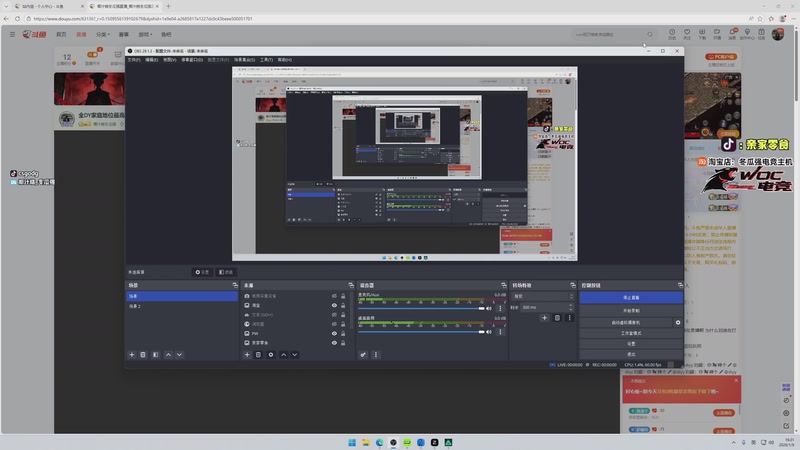Image resolution: width=800 pixels, height=450 pixels.
Task: Click the 桌面音频 volume slider
Action: [x=421, y=332]
